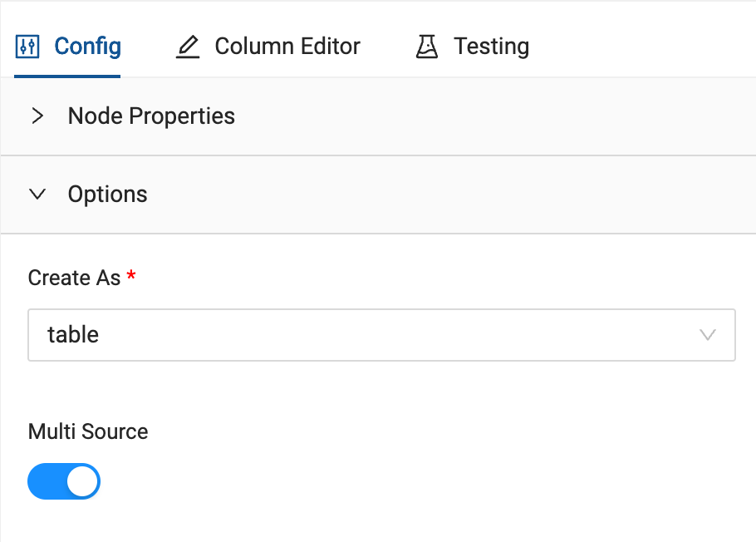Viewport: 756px width, 542px height.
Task: Open the Create As combo box
Action: pos(381,335)
